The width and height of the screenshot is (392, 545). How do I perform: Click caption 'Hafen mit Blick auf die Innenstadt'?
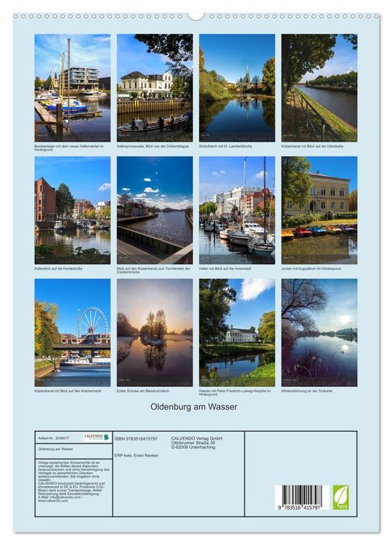225,269
